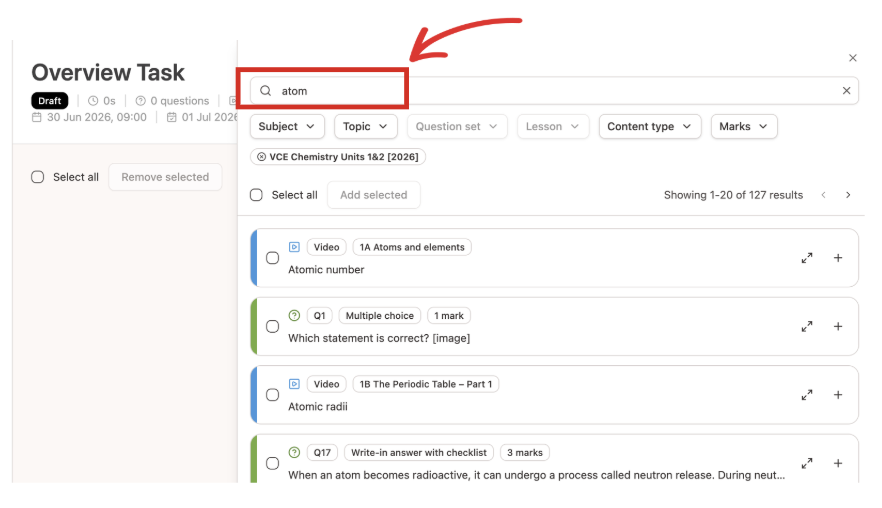882x508 pixels.
Task: Click the video icon on Atomic radii card
Action: click(294, 384)
